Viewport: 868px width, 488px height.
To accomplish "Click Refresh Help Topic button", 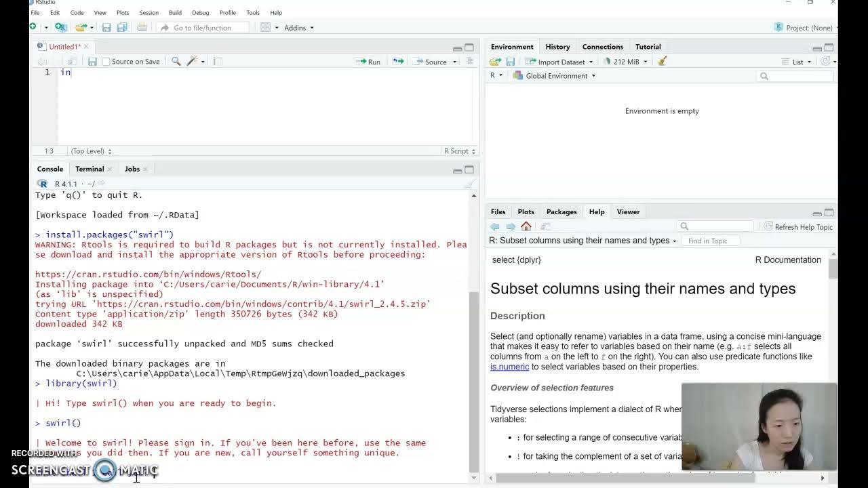I will [798, 227].
